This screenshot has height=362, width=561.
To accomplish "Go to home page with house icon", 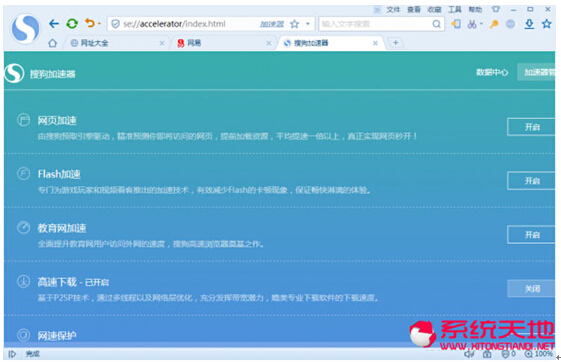I will click(53, 43).
